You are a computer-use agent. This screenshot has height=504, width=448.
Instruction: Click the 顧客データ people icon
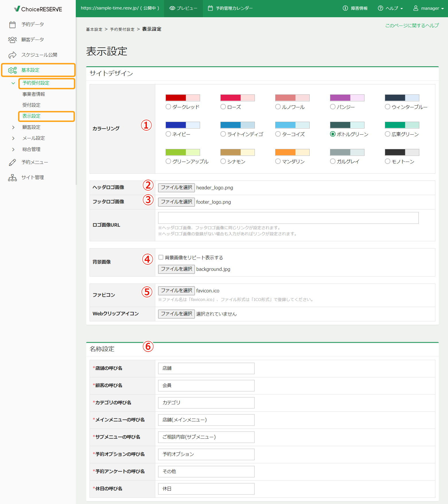(12, 40)
